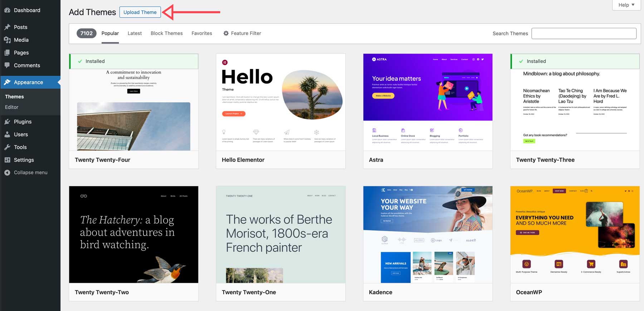Screen dimensions: 644x311
Task: Expand the Help dropdown panel
Action: (626, 5)
